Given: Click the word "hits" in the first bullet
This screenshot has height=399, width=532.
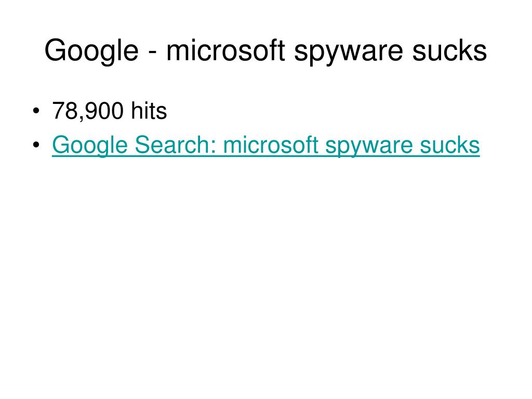Looking at the screenshot, I should click(149, 110).
